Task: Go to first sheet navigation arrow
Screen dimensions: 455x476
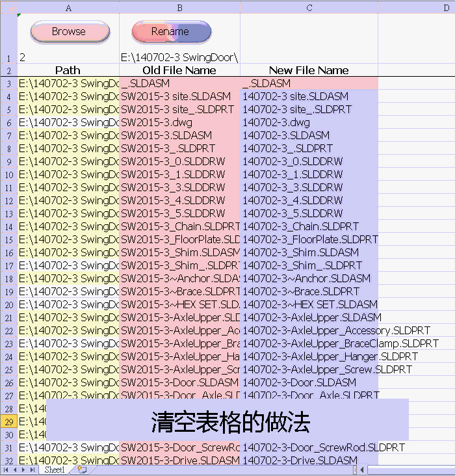Action: coord(6,469)
